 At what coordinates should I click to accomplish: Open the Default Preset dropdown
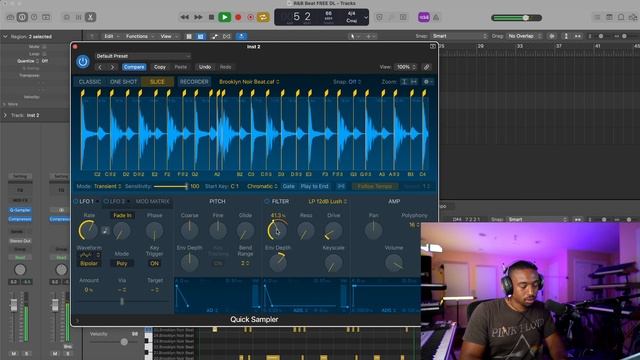142,56
